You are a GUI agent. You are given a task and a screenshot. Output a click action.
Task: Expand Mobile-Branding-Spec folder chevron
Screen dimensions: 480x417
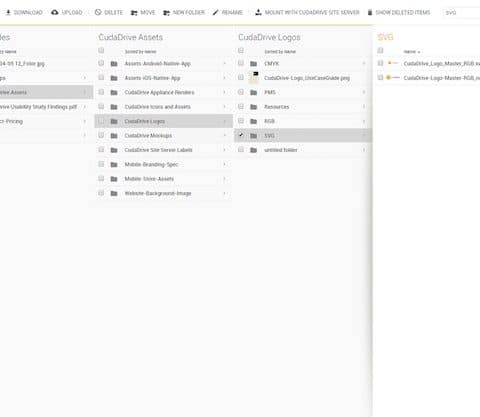(x=225, y=165)
